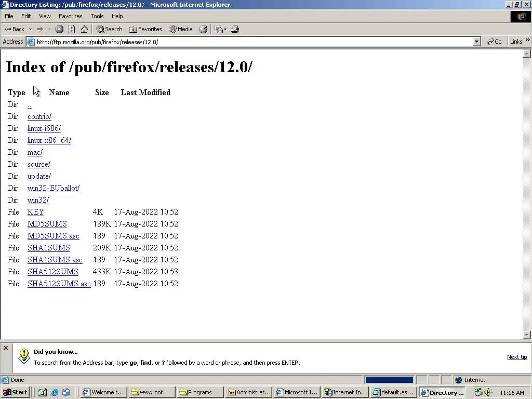
Task: Open the Tools menu
Action: click(x=97, y=16)
